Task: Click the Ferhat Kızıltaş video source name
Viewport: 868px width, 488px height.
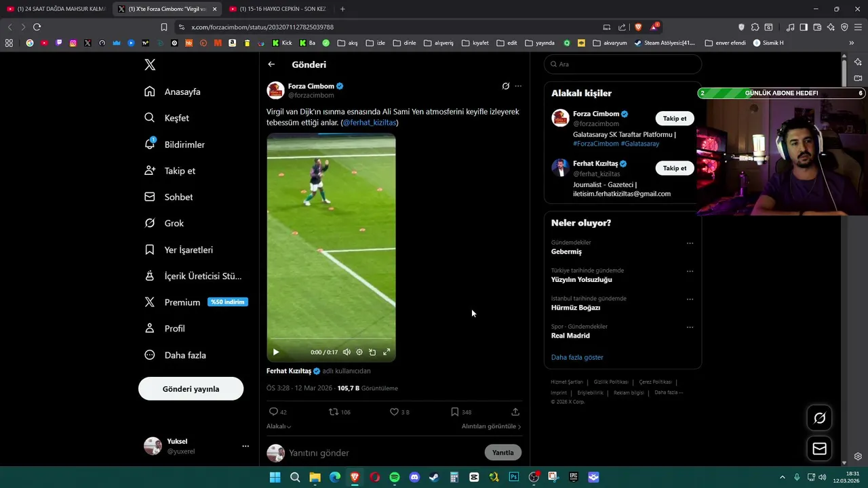Action: click(x=289, y=371)
